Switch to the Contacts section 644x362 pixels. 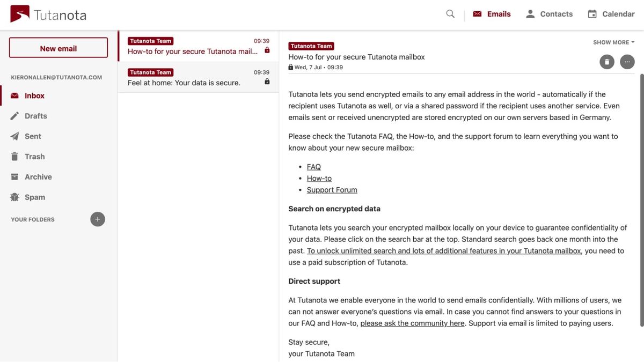pyautogui.click(x=550, y=12)
